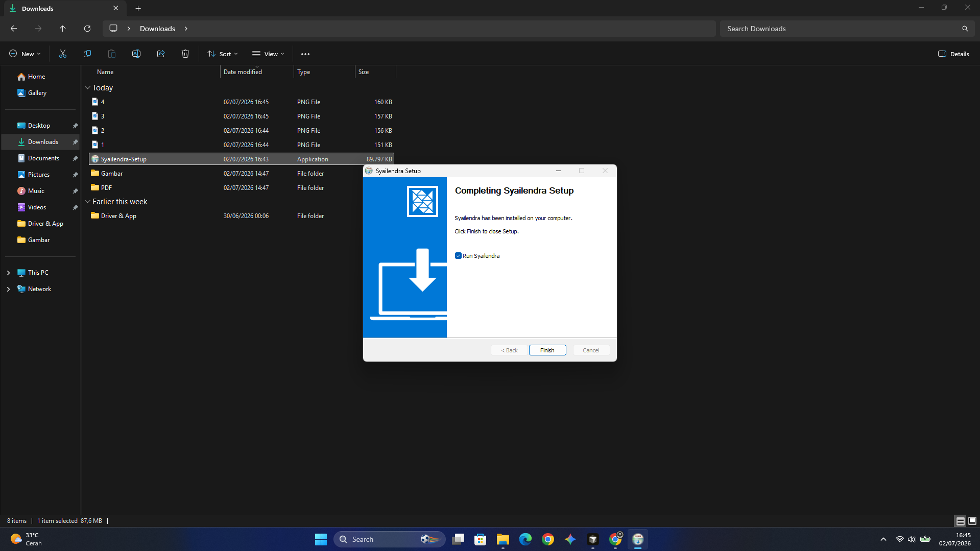The width and height of the screenshot is (980, 551).
Task: Click the Rename icon in toolbar
Action: [x=136, y=54]
